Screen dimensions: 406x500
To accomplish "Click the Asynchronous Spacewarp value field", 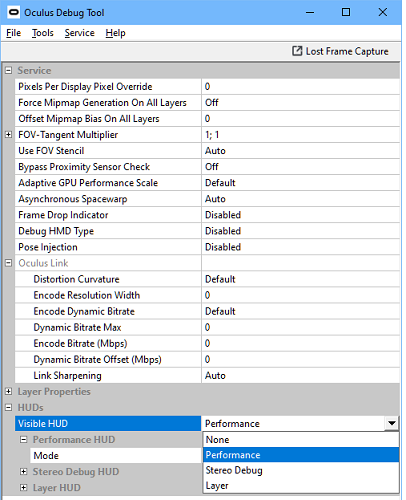I will [301, 199].
